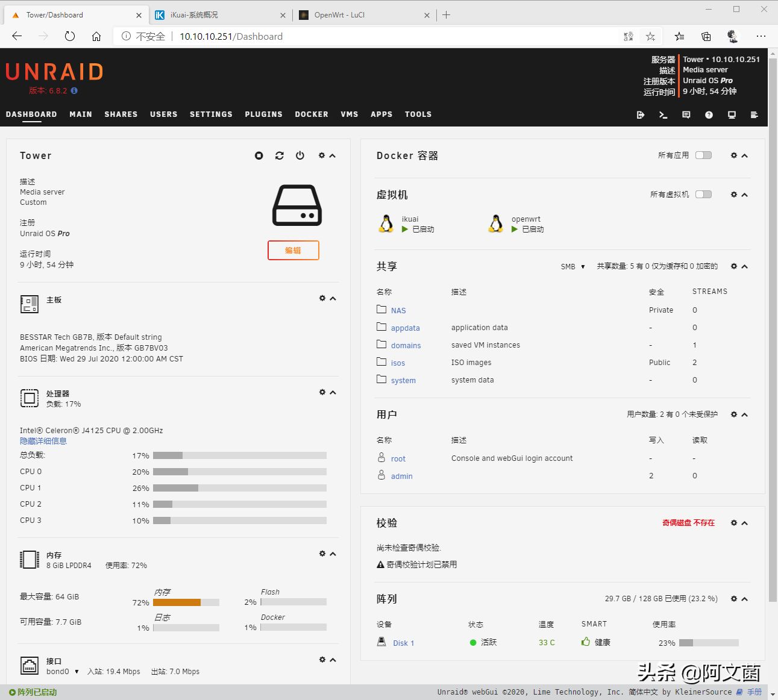Click the server case image in Tower panel
This screenshot has width=778, height=700.
pos(297,205)
